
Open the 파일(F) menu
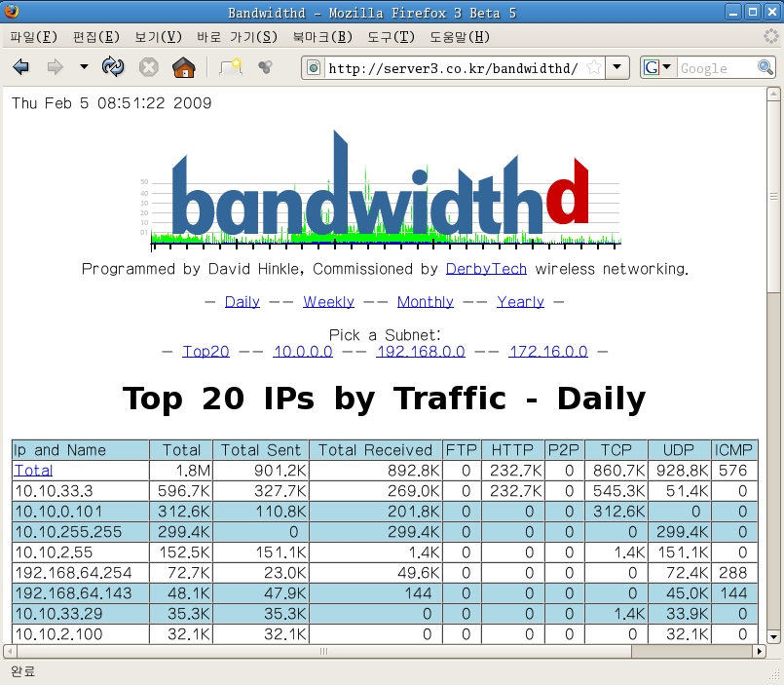click(34, 37)
